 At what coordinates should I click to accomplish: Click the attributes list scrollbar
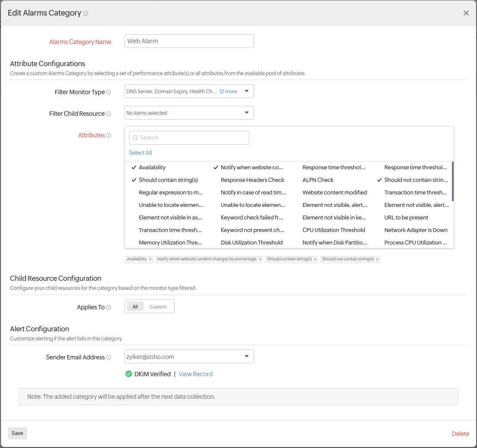click(452, 181)
